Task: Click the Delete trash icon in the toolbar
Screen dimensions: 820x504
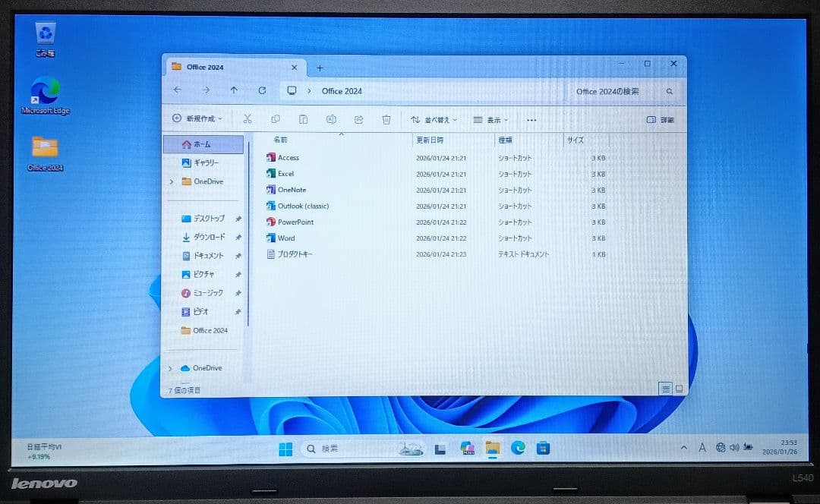Action: click(386, 119)
